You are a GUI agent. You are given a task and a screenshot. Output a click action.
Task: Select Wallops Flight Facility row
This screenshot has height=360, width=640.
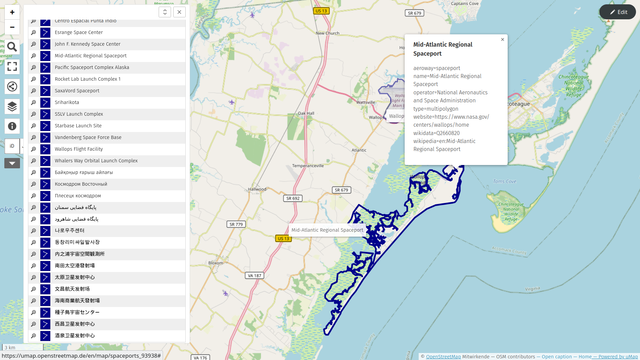107,149
